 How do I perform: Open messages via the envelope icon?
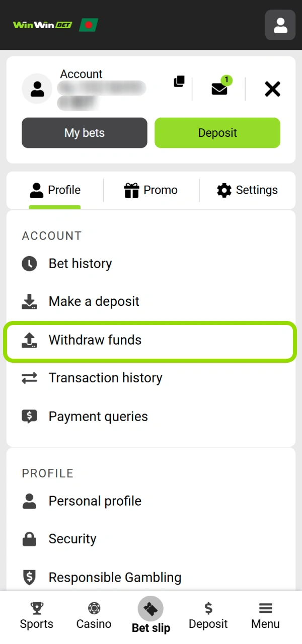tap(219, 89)
